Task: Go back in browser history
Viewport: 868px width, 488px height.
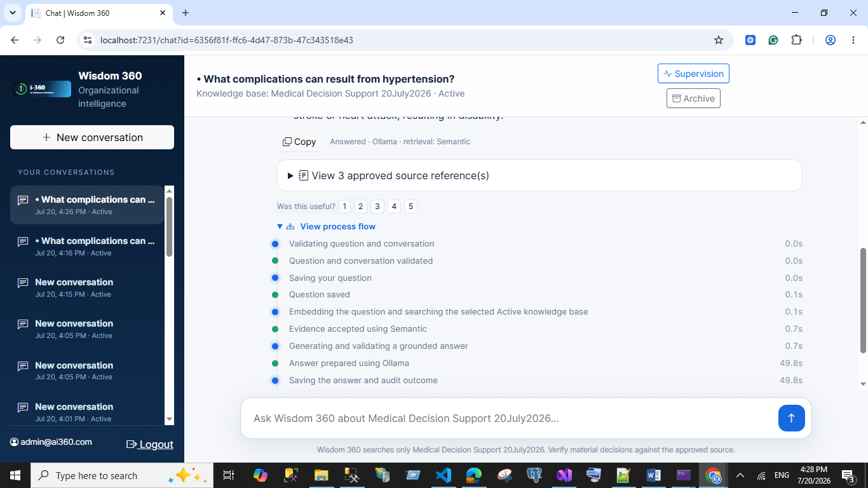Action: [15, 40]
